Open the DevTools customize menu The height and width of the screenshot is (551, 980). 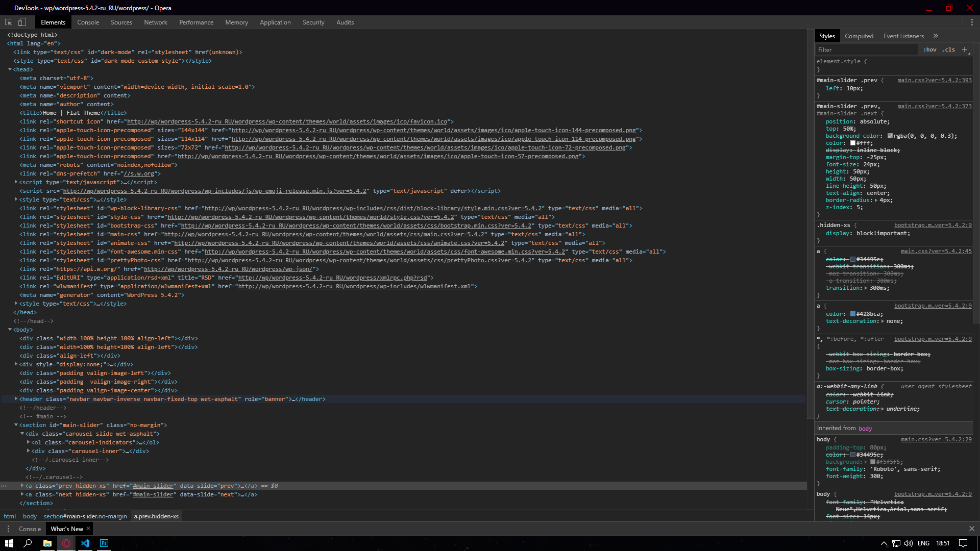[x=972, y=22]
